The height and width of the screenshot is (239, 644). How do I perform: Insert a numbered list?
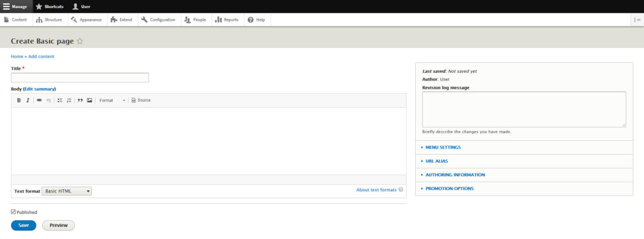point(69,100)
